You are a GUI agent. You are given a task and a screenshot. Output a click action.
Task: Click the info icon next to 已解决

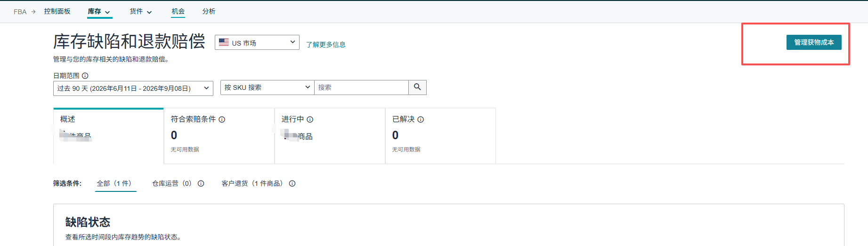coord(421,119)
